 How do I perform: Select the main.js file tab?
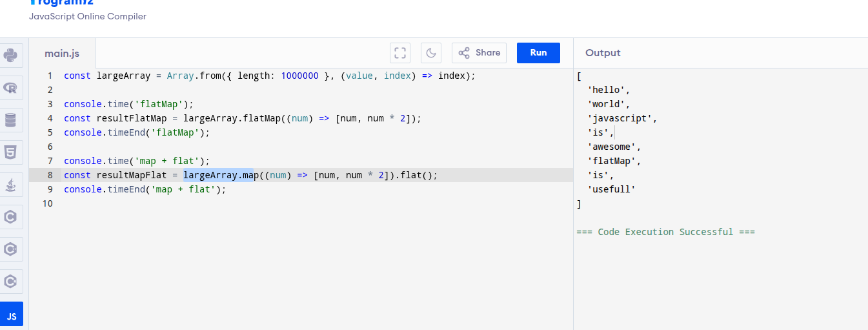tap(62, 53)
